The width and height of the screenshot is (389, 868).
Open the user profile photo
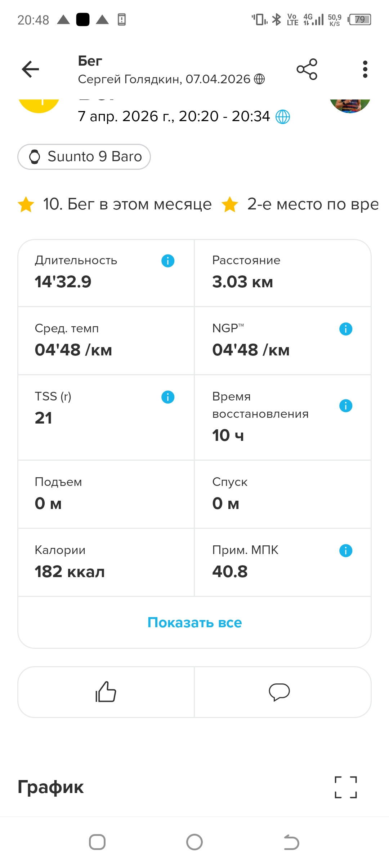(350, 106)
